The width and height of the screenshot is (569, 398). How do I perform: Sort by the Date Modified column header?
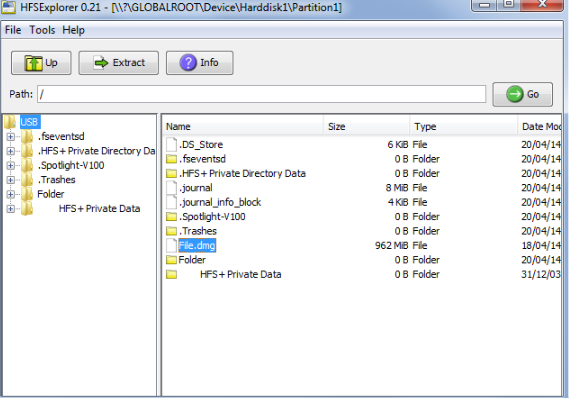point(540,127)
